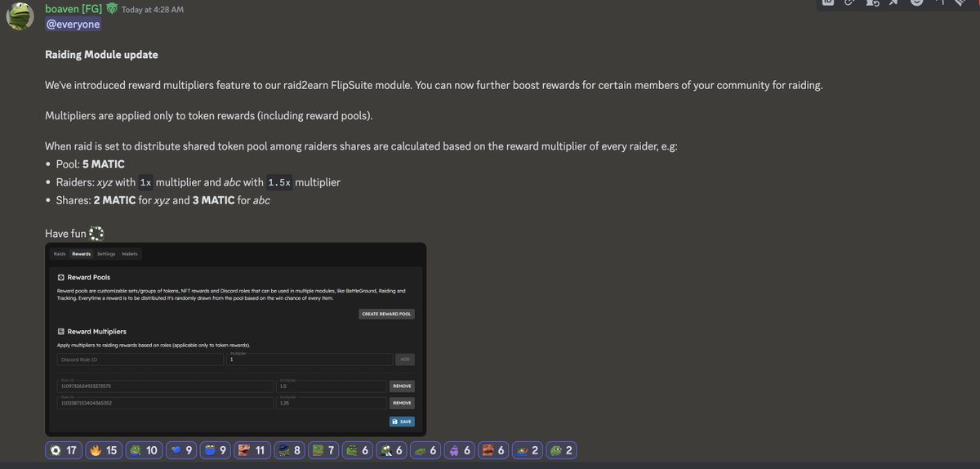Image resolution: width=980 pixels, height=469 pixels.
Task: Click REMOVE for the 1.5 multiplier row
Action: click(x=402, y=386)
